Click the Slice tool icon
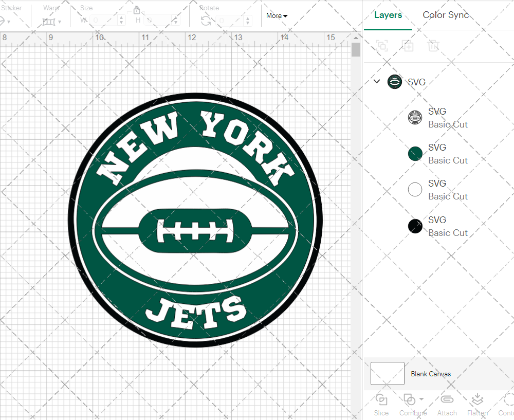514x420 pixels. click(x=381, y=399)
